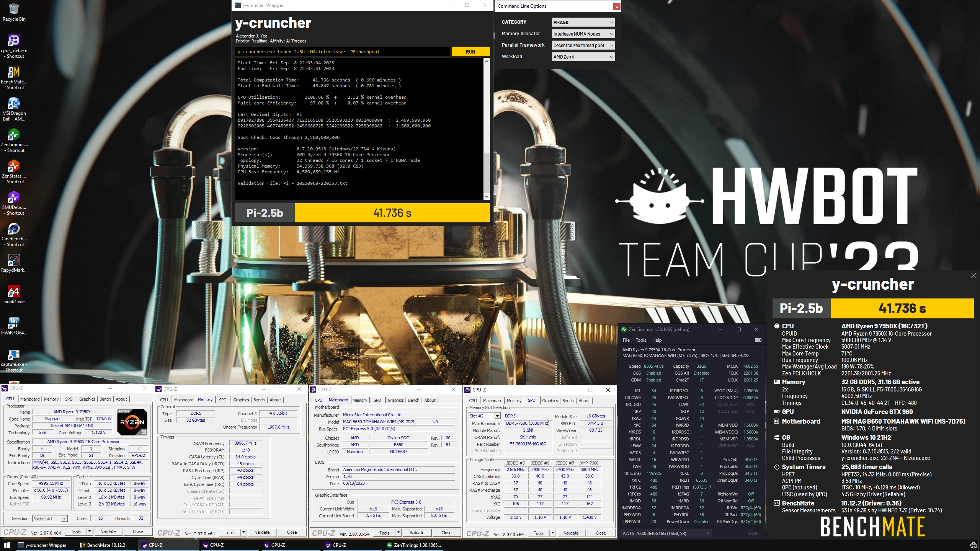Click the Part Number F5-7600J3646G16G field
Image resolution: width=980 pixels, height=551 pixels.
pyautogui.click(x=528, y=444)
